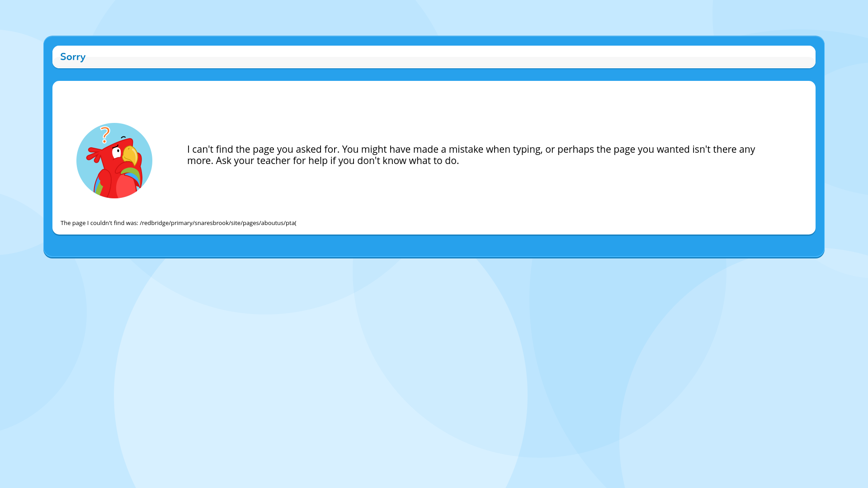Click the "Sorry" heading text
Image resolution: width=868 pixels, height=488 pixels.
[x=73, y=57]
